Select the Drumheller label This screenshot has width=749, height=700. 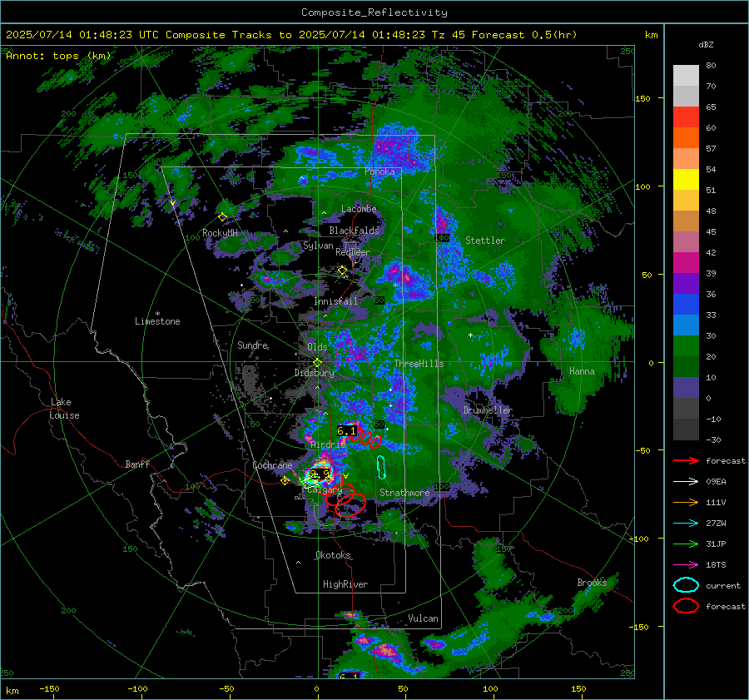pyautogui.click(x=488, y=410)
